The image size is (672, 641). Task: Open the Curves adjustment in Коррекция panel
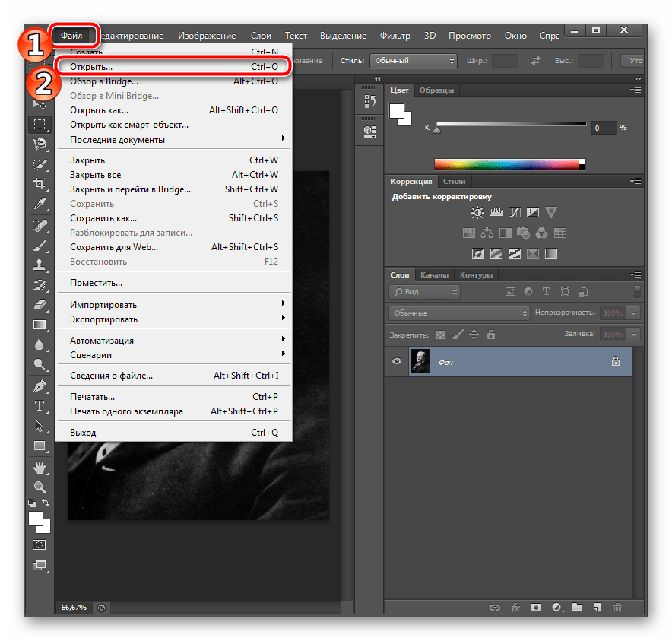pyautogui.click(x=514, y=213)
